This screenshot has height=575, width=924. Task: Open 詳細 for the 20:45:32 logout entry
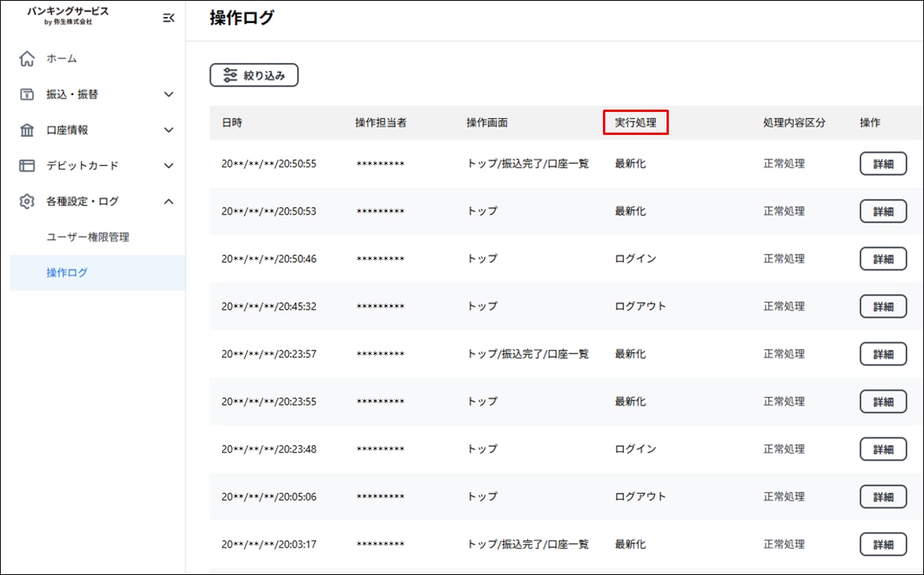(x=883, y=307)
